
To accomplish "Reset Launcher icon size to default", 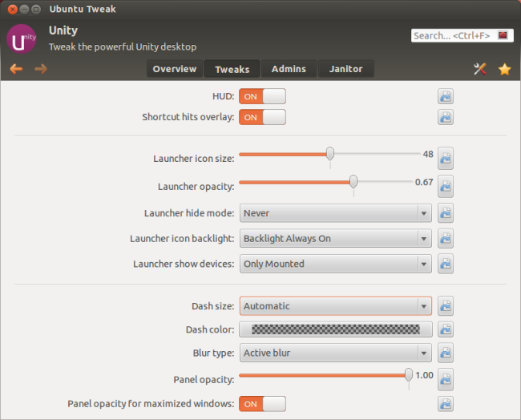I will pos(445,159).
